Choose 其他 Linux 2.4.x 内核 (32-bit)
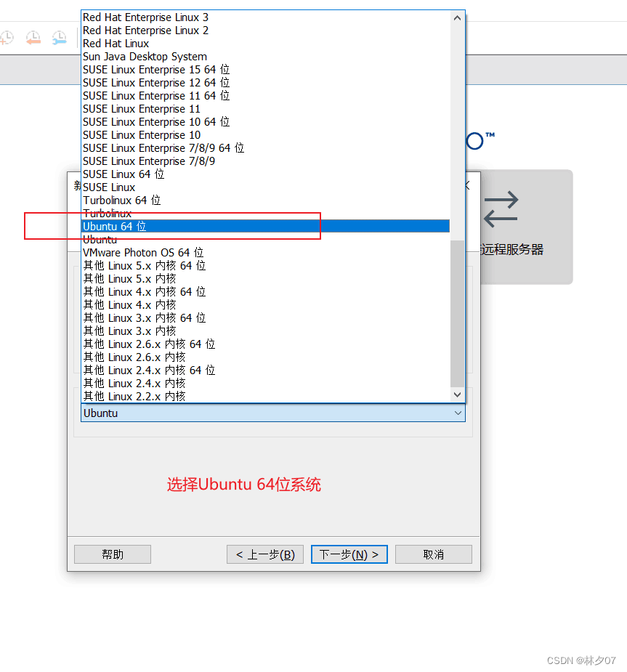The image size is (627, 672). (x=265, y=384)
